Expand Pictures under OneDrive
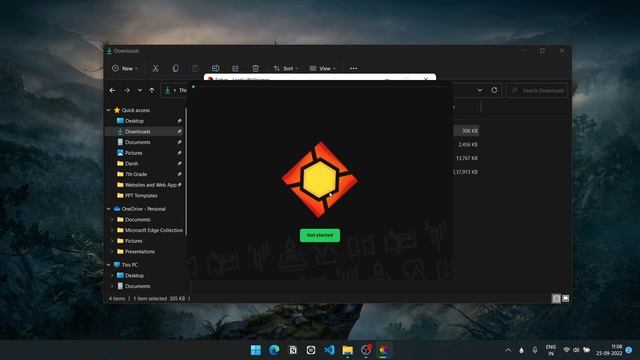The height and width of the screenshot is (360, 640). tap(112, 241)
